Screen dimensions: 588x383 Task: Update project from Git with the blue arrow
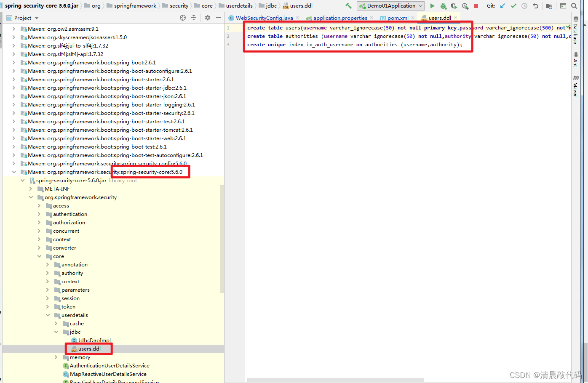502,5
